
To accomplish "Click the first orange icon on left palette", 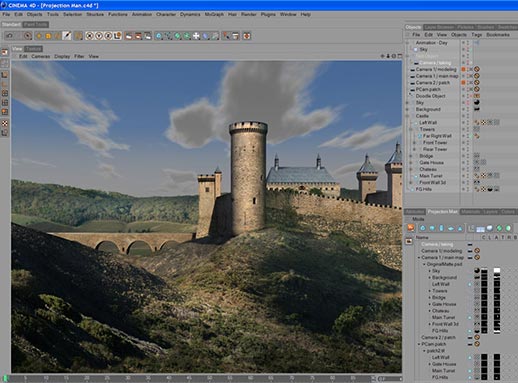I will [5, 52].
